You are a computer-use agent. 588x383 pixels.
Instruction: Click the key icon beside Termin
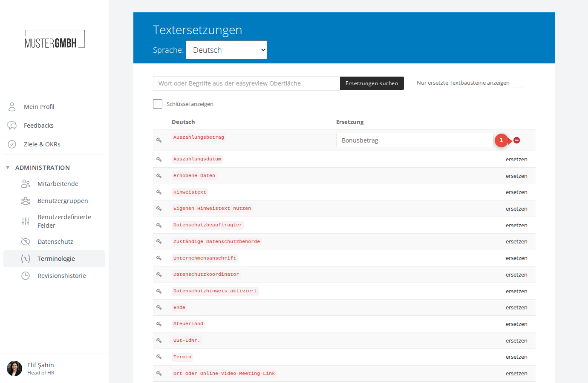[159, 357]
